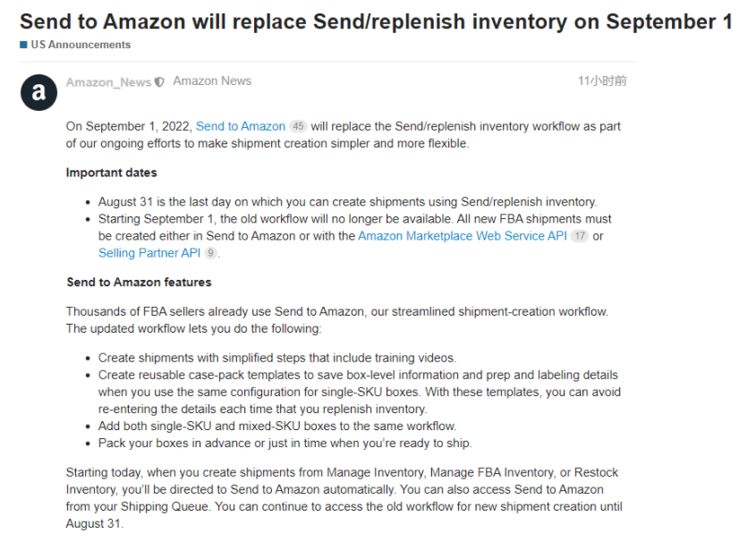Viewport: 756px width, 550px height.
Task: Click the Amazon 'a' avatar icon
Action: pyautogui.click(x=38, y=92)
